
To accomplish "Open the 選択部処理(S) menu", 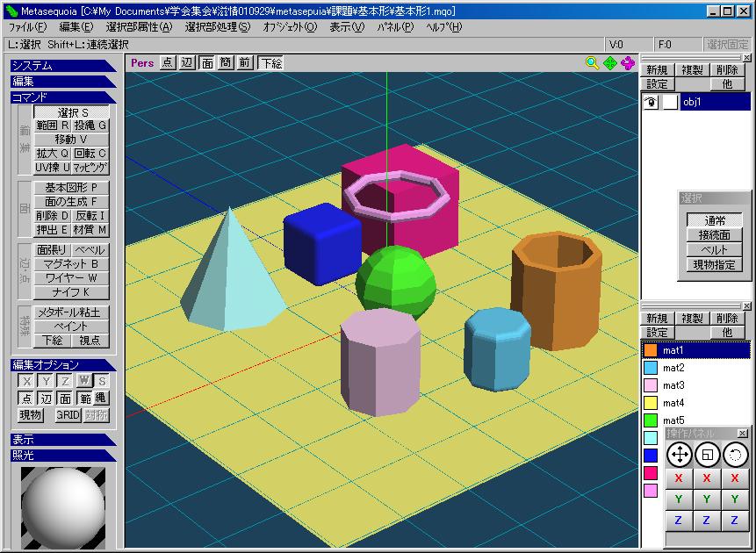I will tap(218, 27).
